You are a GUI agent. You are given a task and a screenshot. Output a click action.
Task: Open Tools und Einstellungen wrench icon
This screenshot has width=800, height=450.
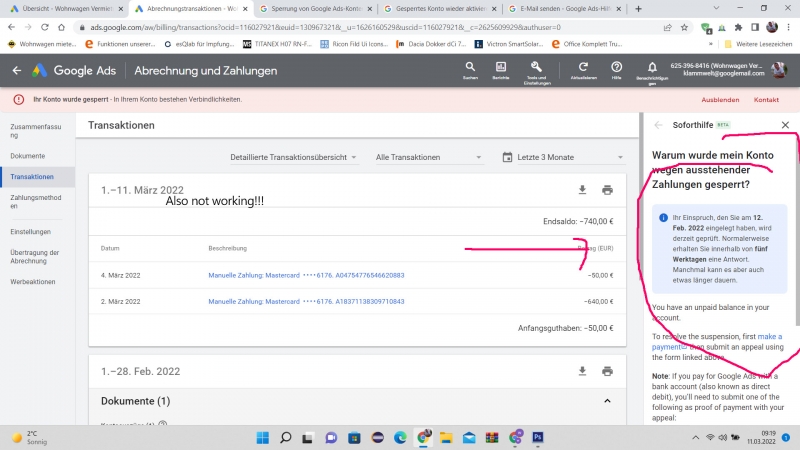point(536,67)
